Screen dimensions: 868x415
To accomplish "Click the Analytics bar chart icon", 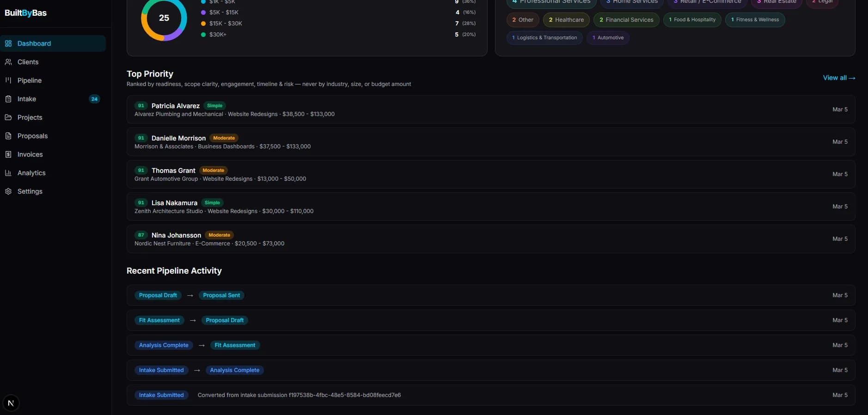I will [8, 173].
